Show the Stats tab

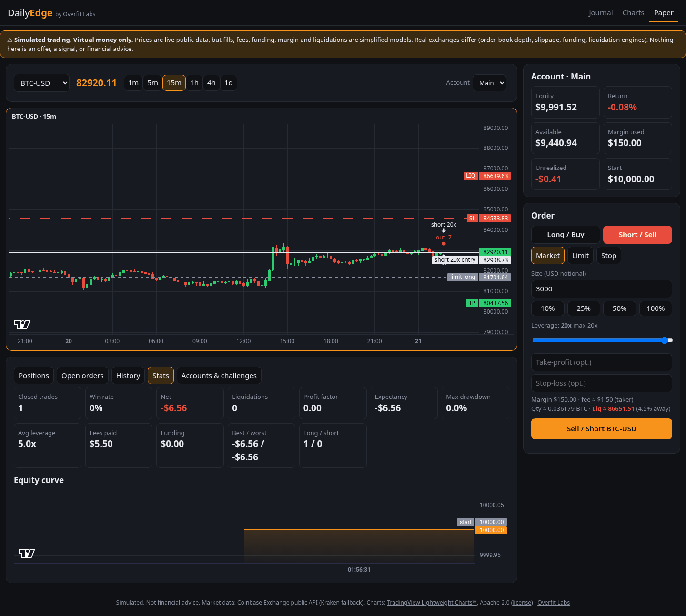point(161,376)
